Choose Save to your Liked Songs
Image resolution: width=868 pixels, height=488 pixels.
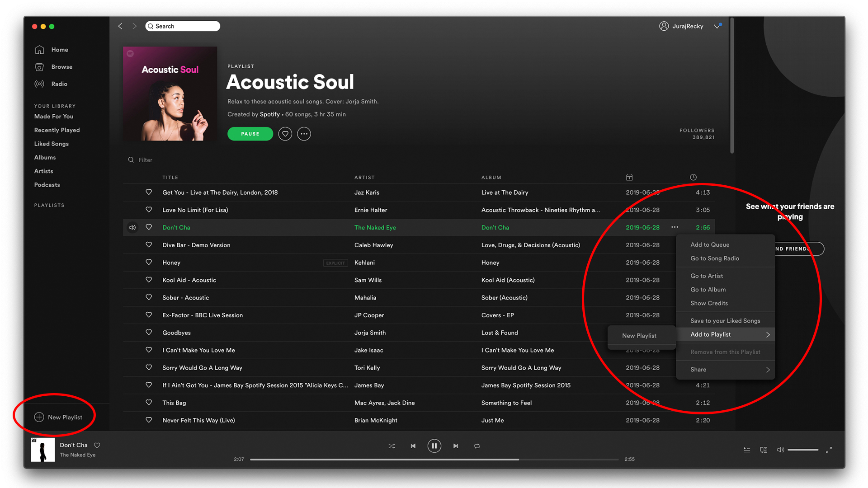tap(726, 321)
